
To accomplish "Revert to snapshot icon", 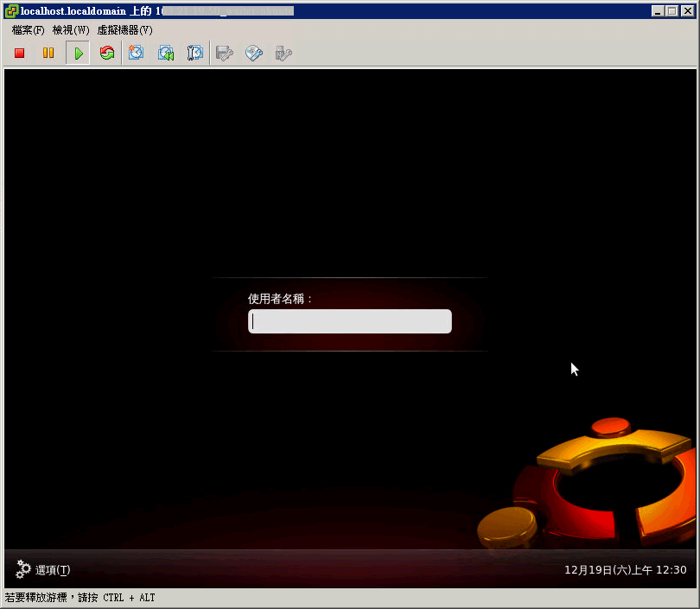I will point(166,53).
